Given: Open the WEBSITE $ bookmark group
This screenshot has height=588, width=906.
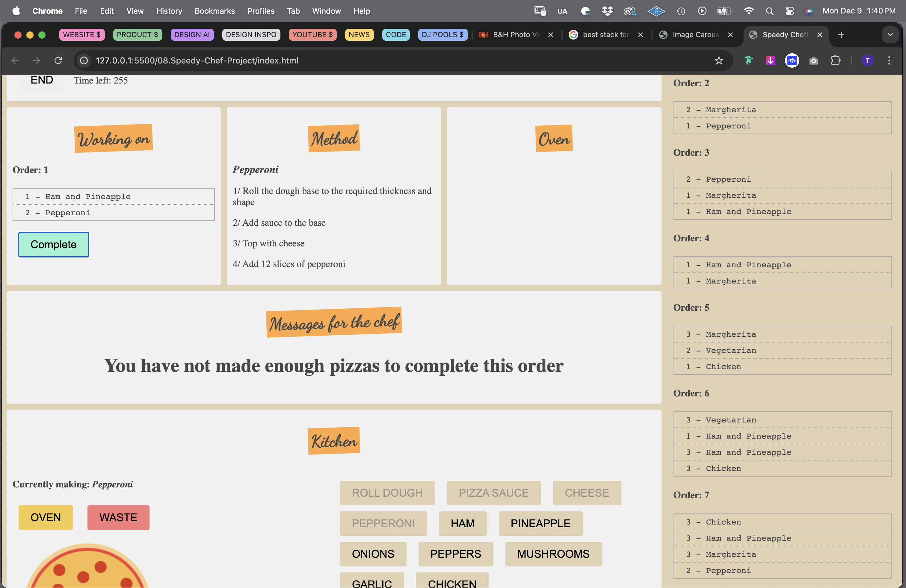Looking at the screenshot, I should pos(82,35).
